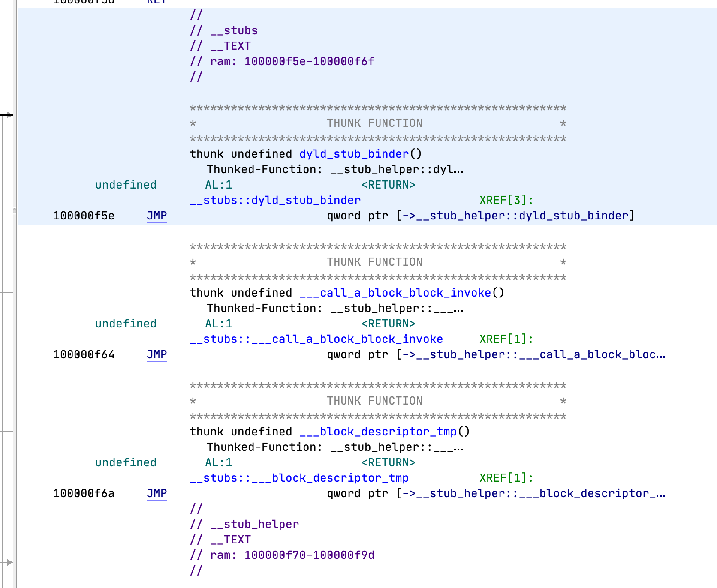Select JMP mnemonic at address 100000f5e

pos(157,216)
